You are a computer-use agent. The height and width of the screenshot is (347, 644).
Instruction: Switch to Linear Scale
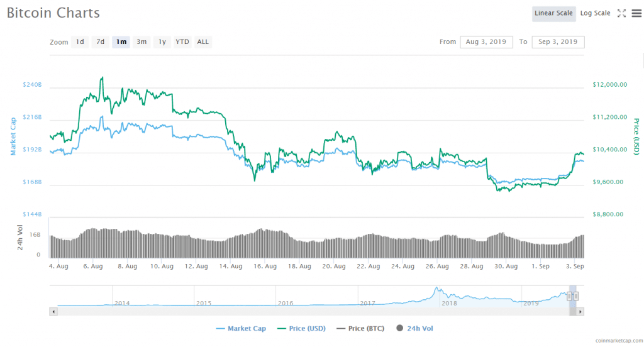tap(553, 13)
